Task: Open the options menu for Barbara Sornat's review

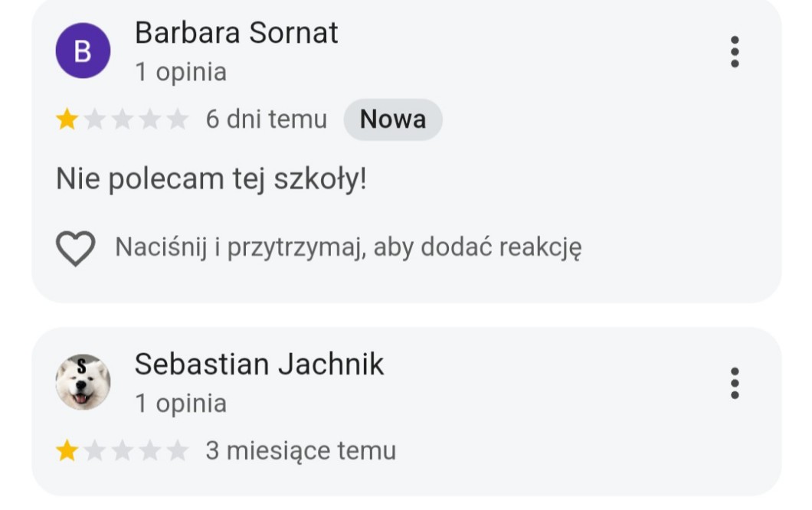Action: [735, 52]
